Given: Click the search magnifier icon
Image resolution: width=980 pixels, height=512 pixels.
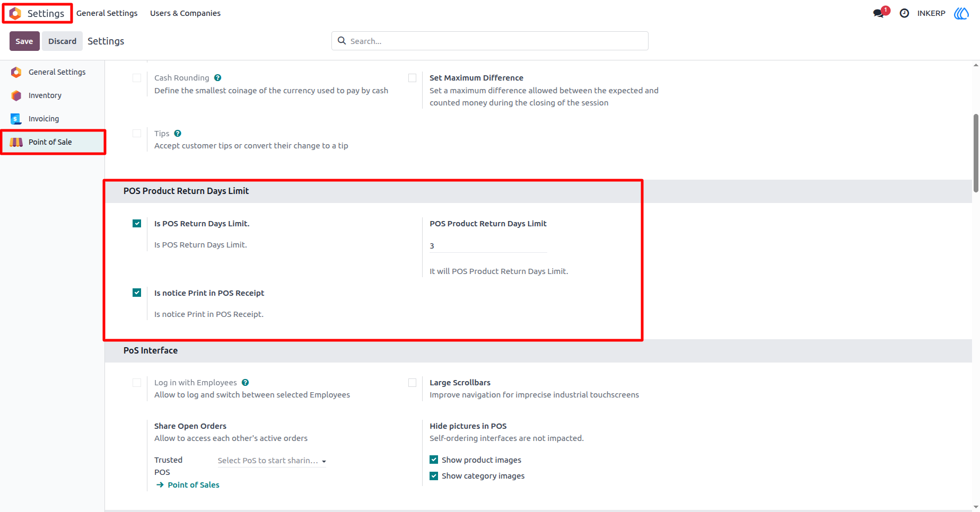Looking at the screenshot, I should [342, 41].
